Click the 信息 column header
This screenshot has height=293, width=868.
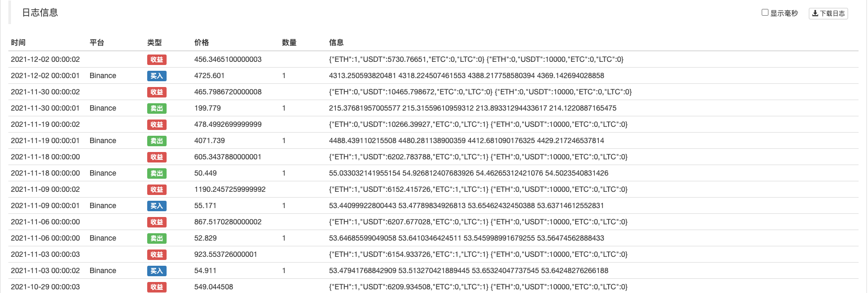coord(336,42)
